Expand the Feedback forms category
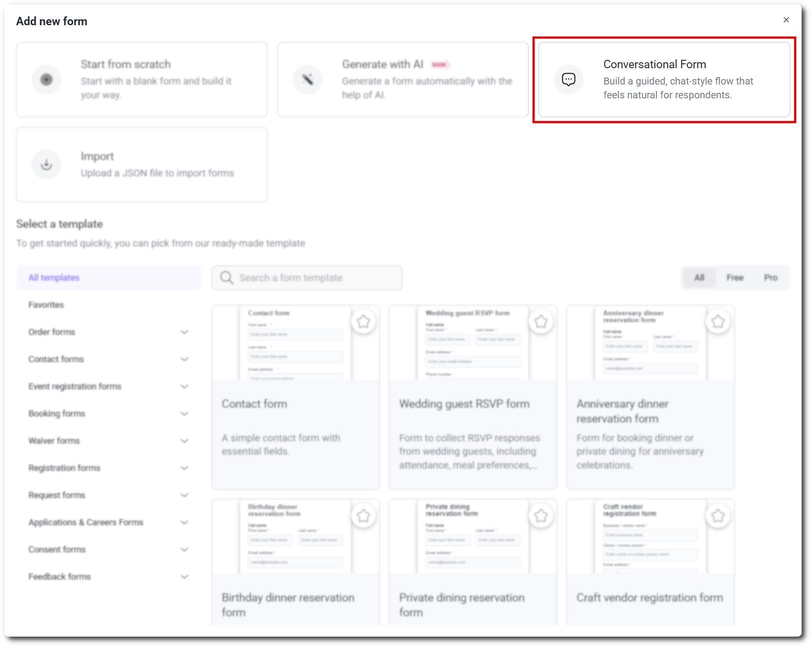The width and height of the screenshot is (812, 647). pyautogui.click(x=184, y=577)
